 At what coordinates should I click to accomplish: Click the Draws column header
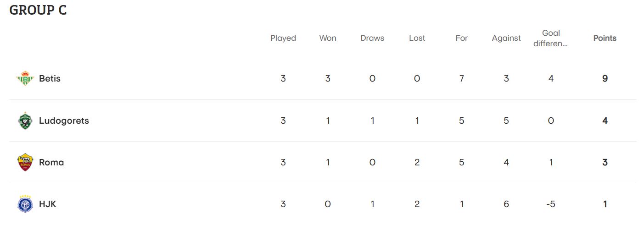pos(372,38)
